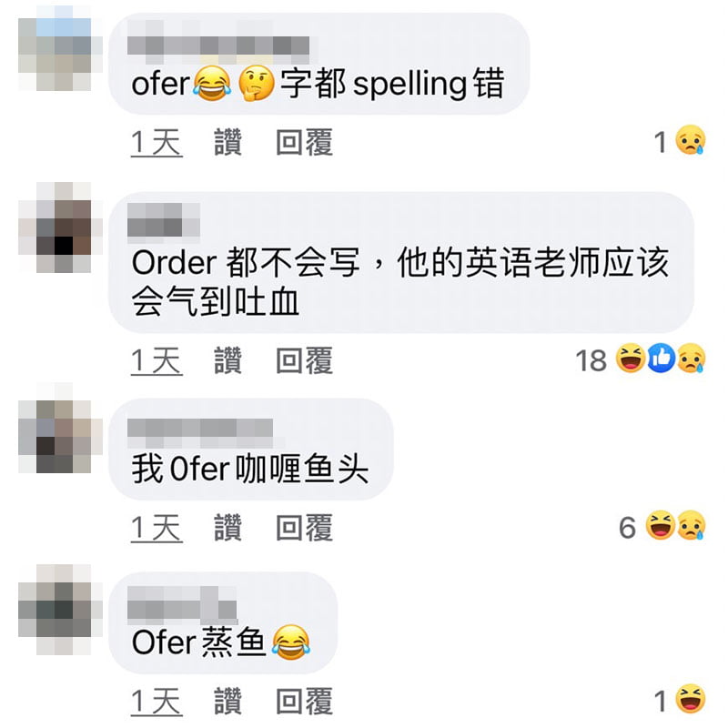728x728 pixels.
Task: Open the first commenter's profile picture
Action: 60,48
